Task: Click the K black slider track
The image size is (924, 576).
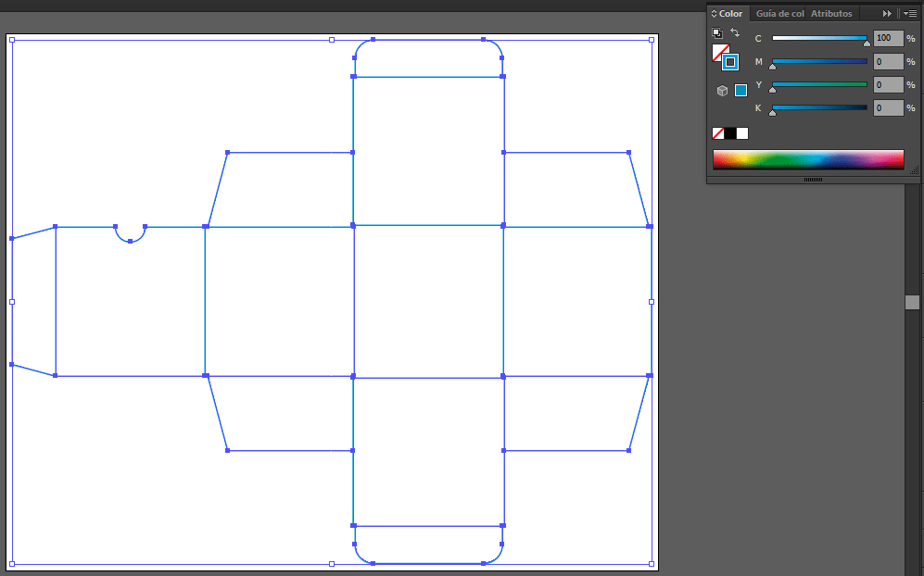Action: (819, 107)
